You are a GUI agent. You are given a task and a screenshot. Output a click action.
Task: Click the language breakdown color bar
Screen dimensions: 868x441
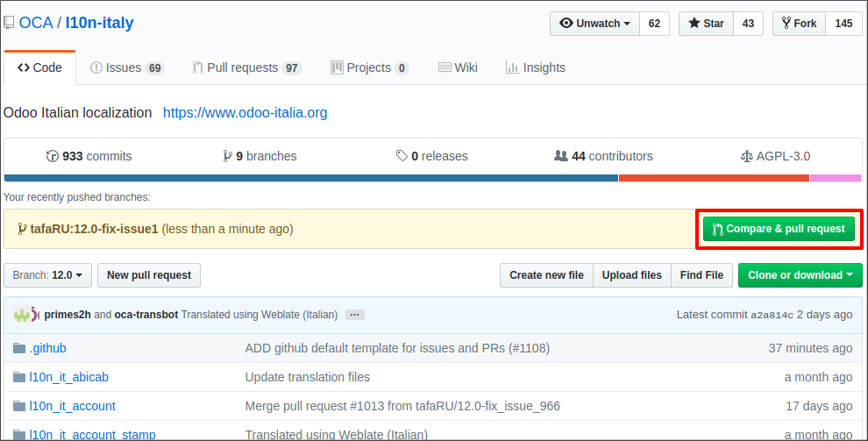click(432, 178)
